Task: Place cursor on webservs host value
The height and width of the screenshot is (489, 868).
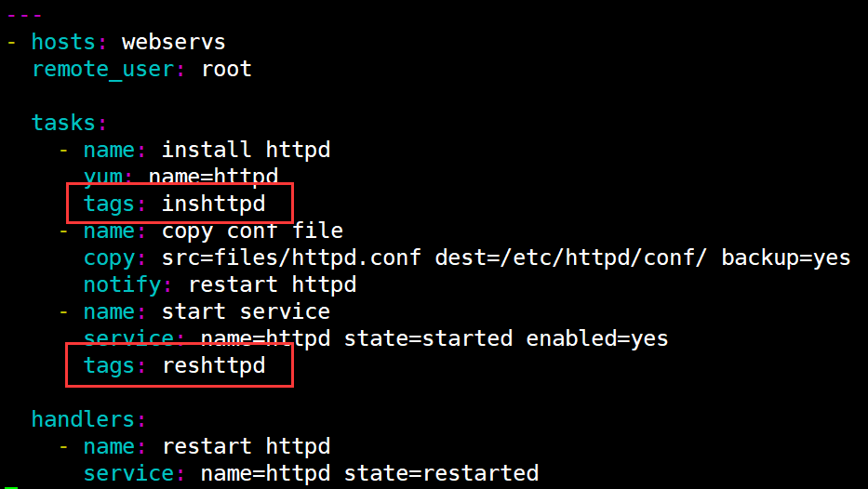Action: click(174, 42)
